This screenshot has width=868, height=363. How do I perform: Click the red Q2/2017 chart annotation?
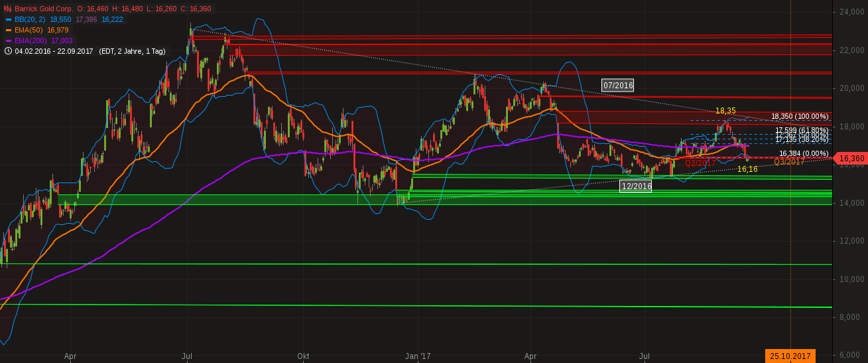(x=700, y=163)
